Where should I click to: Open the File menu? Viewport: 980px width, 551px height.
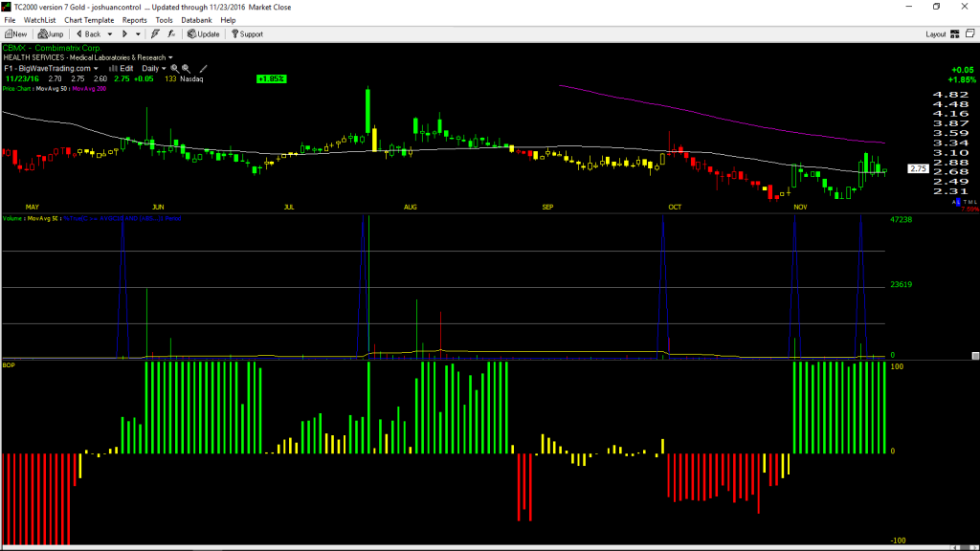click(10, 20)
